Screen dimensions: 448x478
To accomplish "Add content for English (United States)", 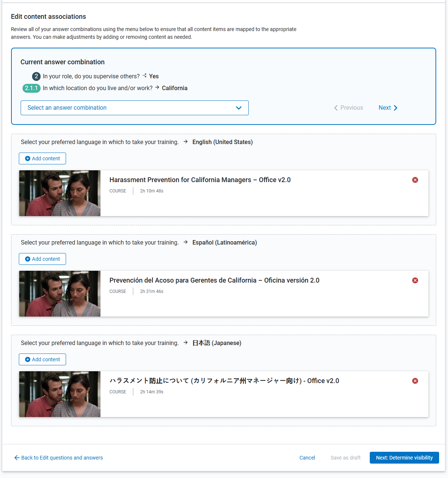I will (42, 158).
